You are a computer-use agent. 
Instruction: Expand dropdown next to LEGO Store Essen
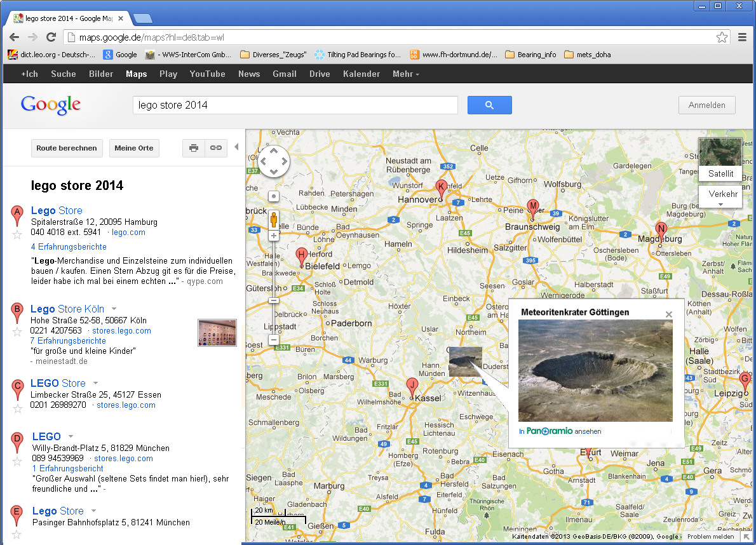tap(95, 383)
